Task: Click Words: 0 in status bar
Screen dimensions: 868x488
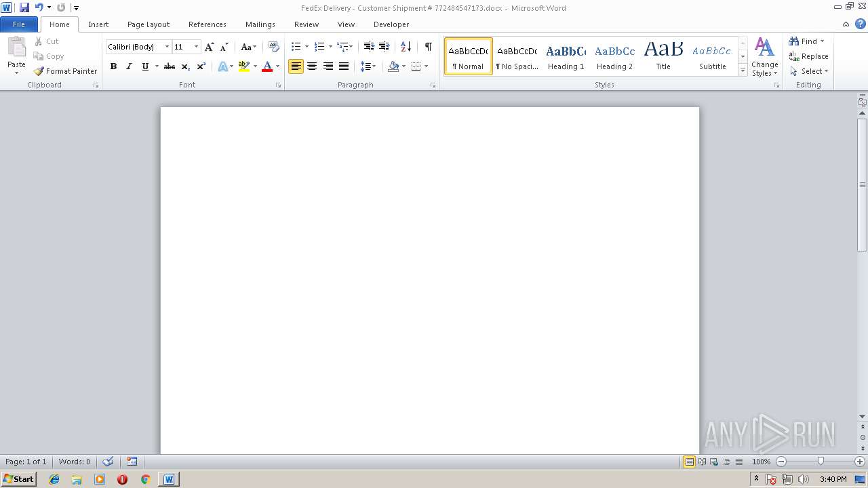Action: point(74,462)
